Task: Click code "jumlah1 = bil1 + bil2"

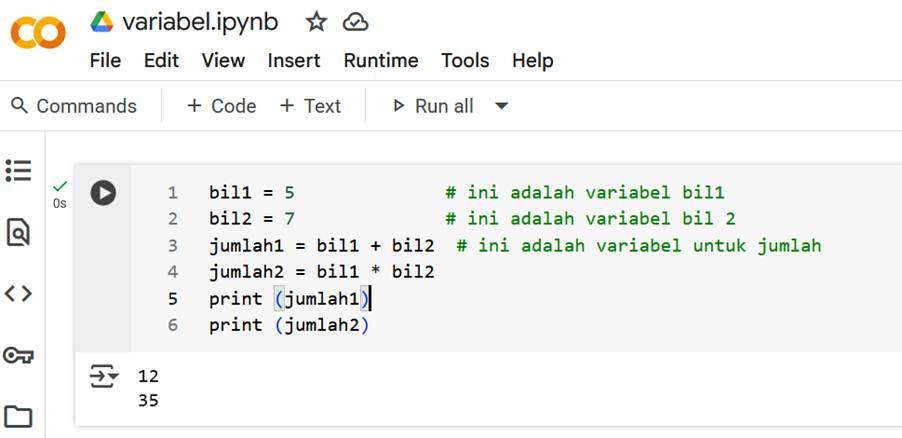Action: click(322, 246)
